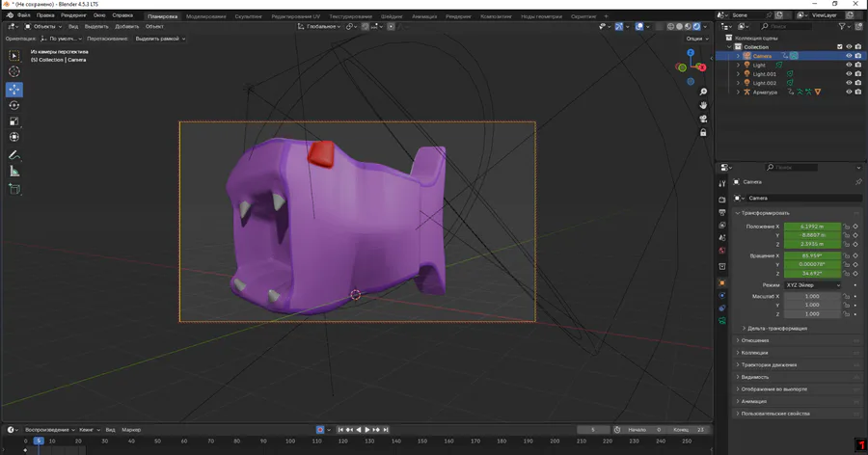The height and width of the screenshot is (455, 868).
Task: Uncheck Collection exclude checkbox in outliner
Action: tap(840, 47)
